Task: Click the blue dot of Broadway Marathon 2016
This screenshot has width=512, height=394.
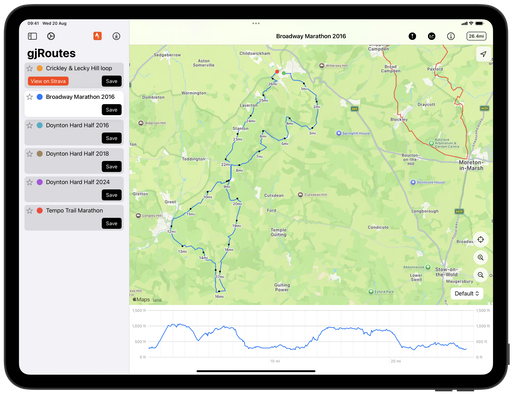Action: (40, 97)
